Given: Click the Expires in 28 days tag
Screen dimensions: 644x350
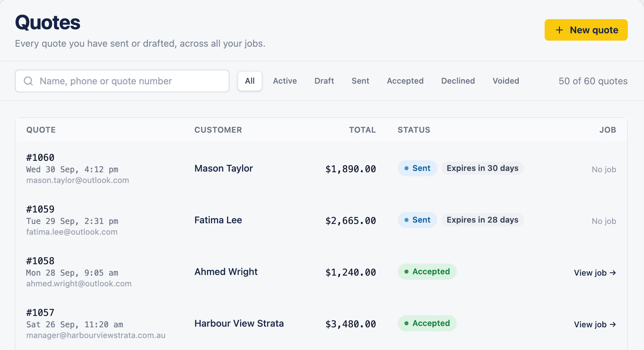Looking at the screenshot, I should [x=483, y=220].
